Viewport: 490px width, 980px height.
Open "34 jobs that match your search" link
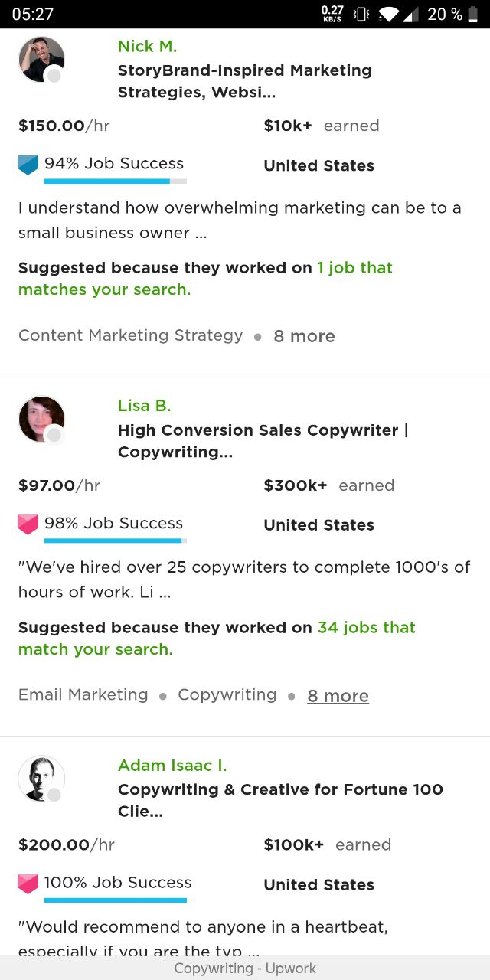(x=217, y=639)
